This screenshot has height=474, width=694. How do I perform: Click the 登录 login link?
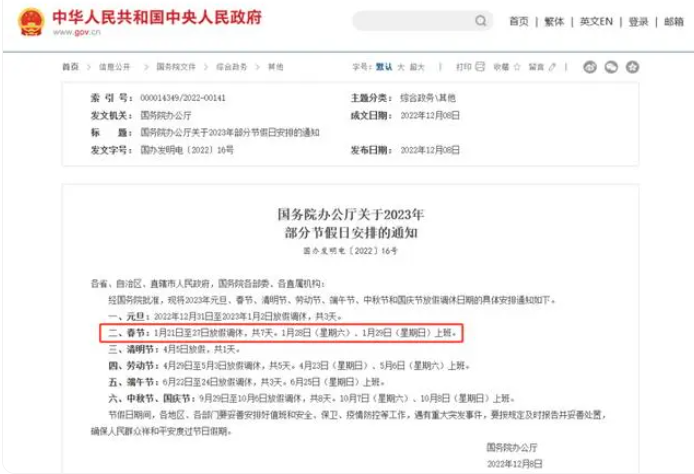638,22
